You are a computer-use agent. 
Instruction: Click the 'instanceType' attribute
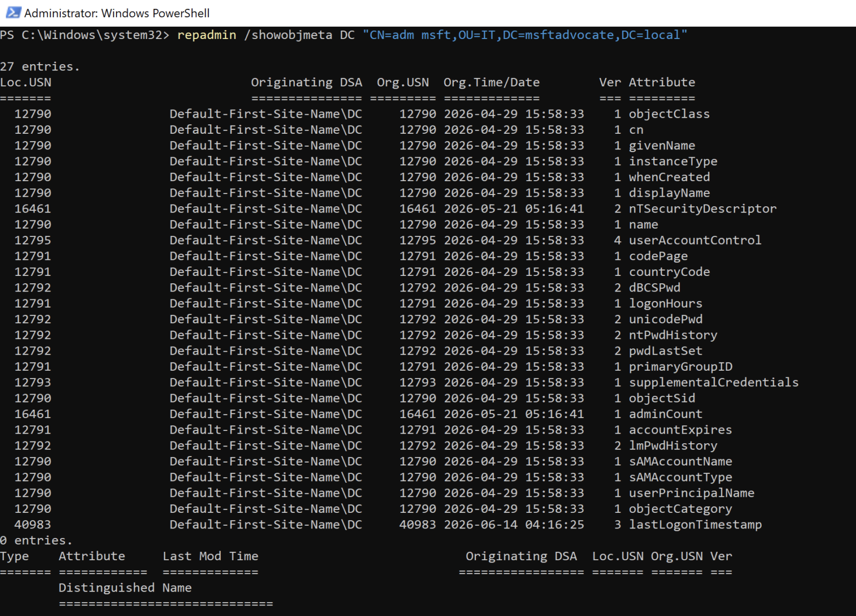pos(673,161)
